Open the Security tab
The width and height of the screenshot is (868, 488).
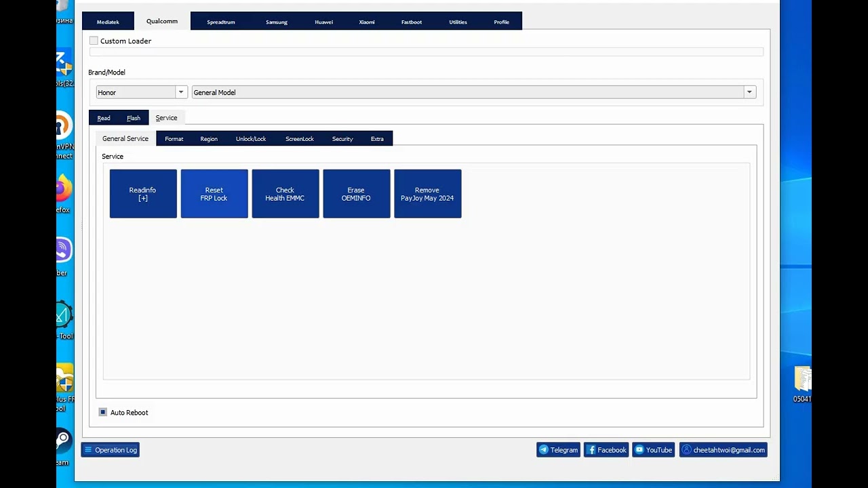(342, 139)
